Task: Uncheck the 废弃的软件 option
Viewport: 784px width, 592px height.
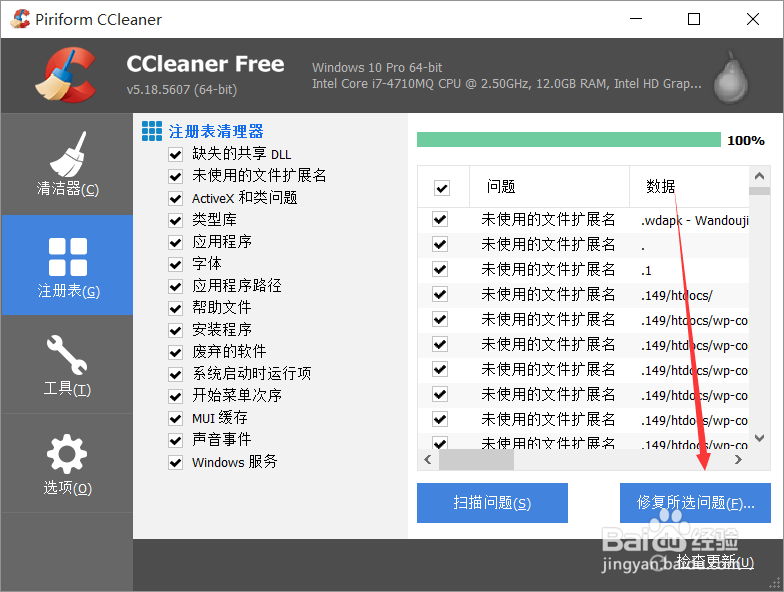Action: 176,352
